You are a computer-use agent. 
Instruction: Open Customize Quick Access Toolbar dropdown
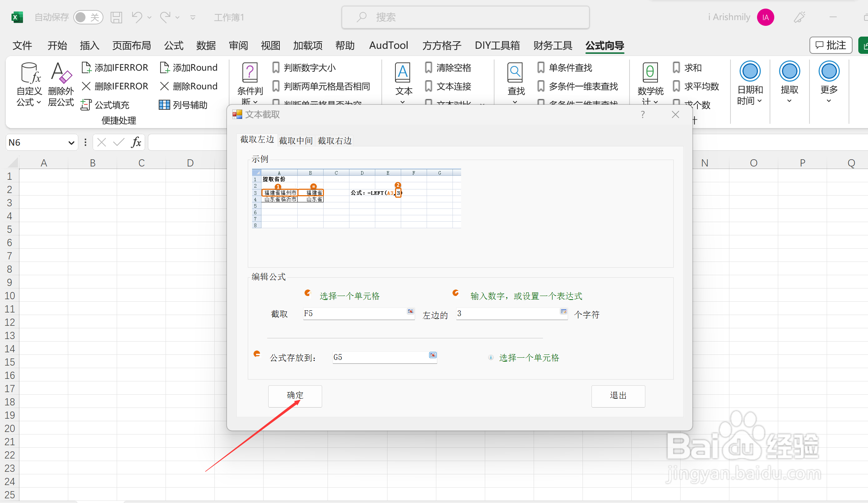tap(193, 17)
